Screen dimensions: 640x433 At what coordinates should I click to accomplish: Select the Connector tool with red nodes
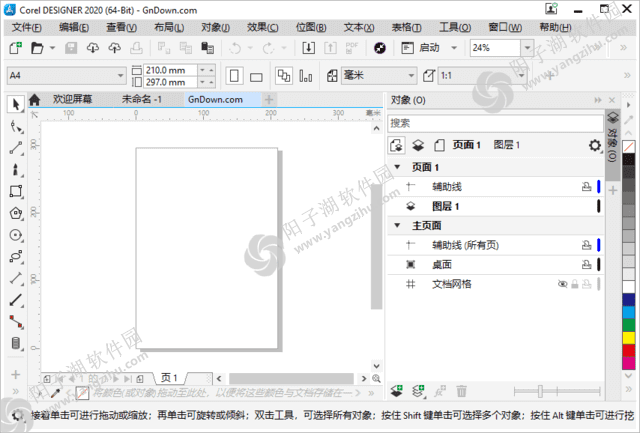coord(16,322)
